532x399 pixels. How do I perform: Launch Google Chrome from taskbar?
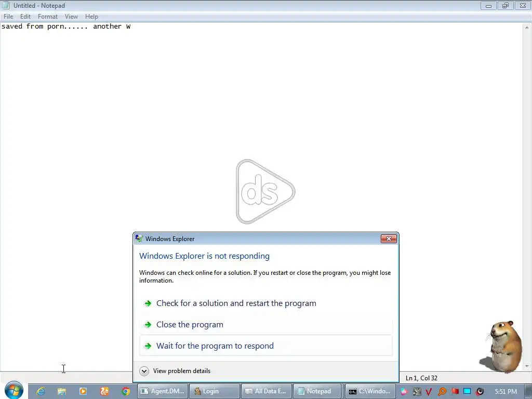(126, 391)
